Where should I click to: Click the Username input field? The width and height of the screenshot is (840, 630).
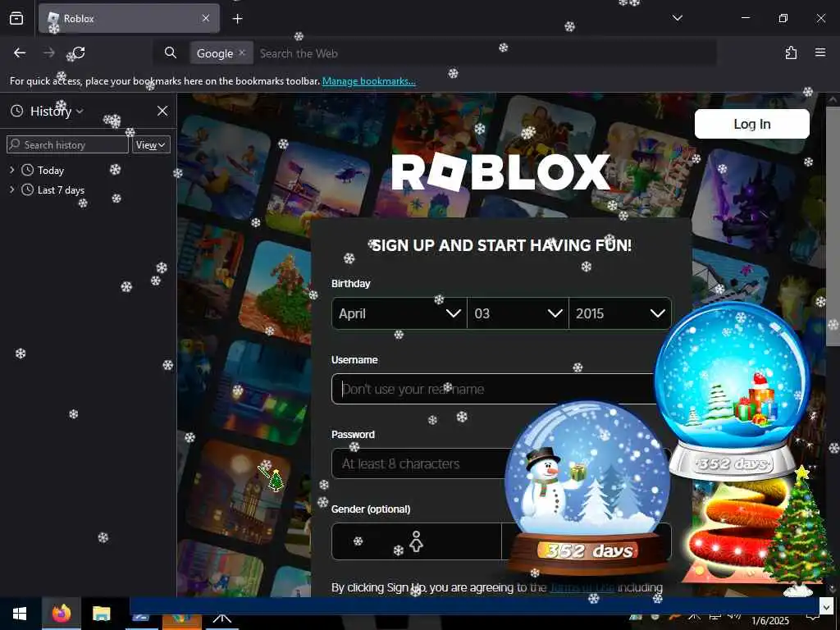coord(494,389)
